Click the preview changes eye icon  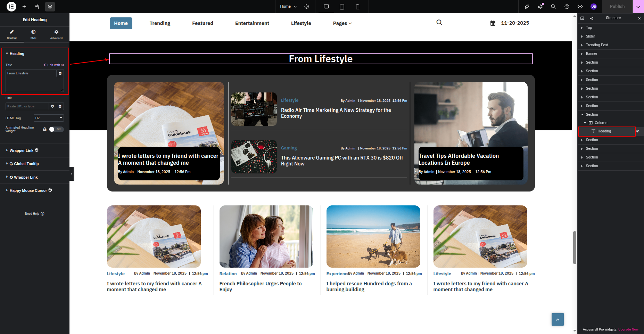(580, 7)
